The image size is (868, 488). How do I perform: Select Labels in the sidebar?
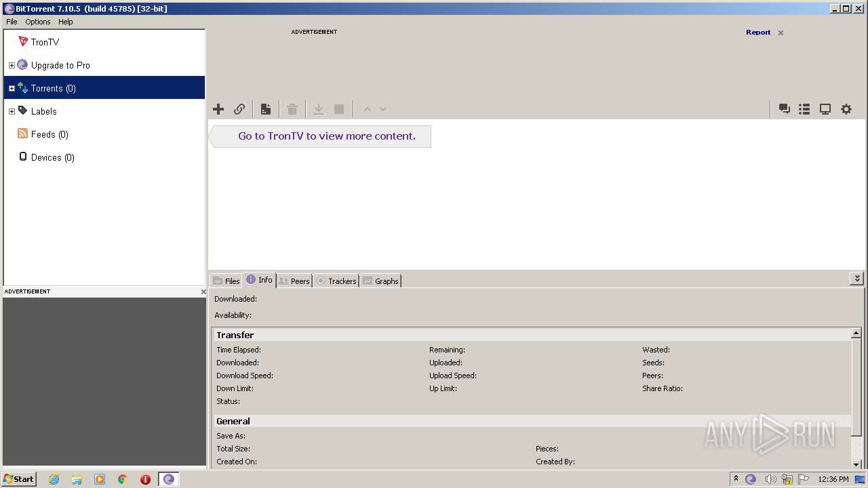pyautogui.click(x=104, y=111)
